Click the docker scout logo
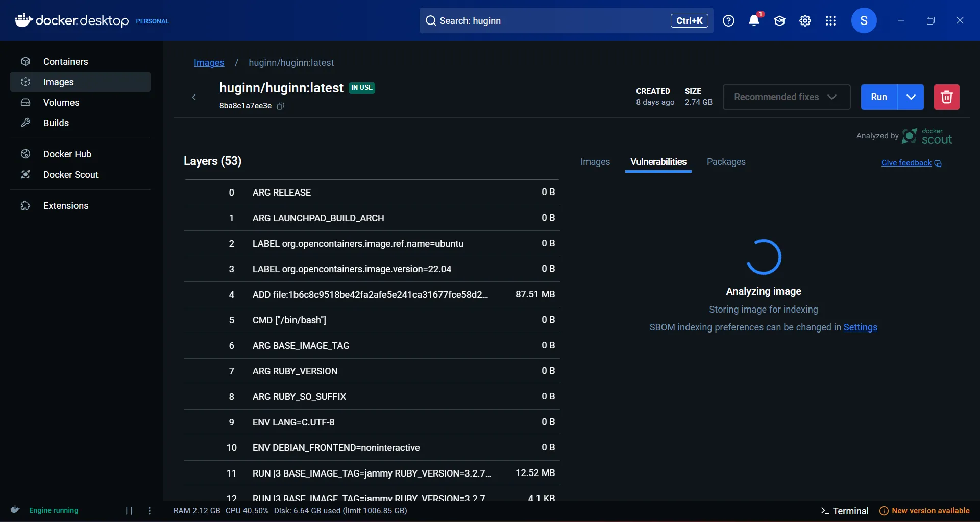 [x=927, y=136]
